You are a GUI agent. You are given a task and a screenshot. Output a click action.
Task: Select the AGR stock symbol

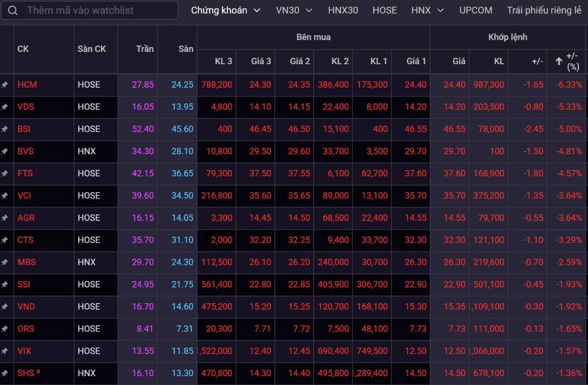26,218
